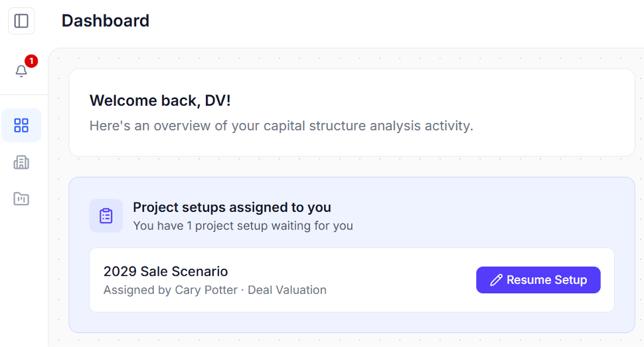Click the pencil icon in Resume Setup
Viewport: 644px width, 347px height.
(496, 280)
